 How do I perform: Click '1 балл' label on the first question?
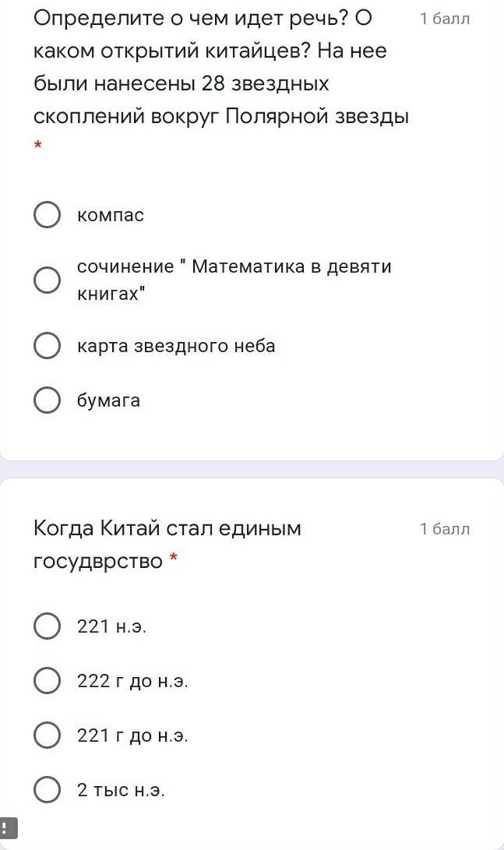click(x=445, y=19)
